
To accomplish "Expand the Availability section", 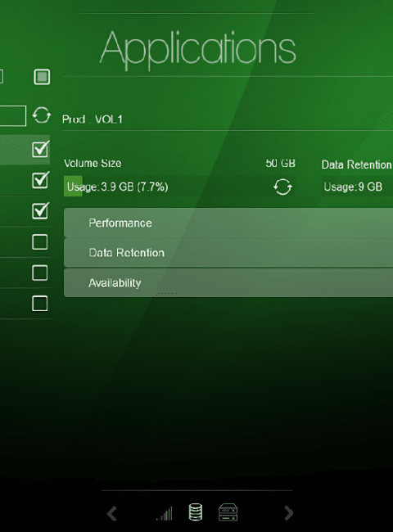I will 228,282.
